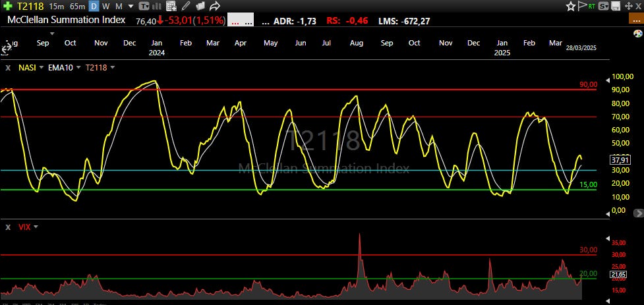
Task: Click the 2024 year label on the time axis
Action: coord(156,53)
